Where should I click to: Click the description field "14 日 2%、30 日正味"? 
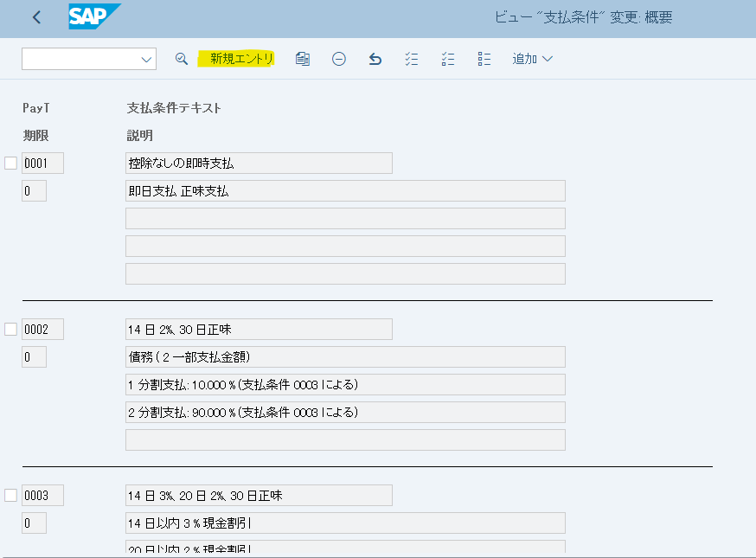(x=258, y=329)
